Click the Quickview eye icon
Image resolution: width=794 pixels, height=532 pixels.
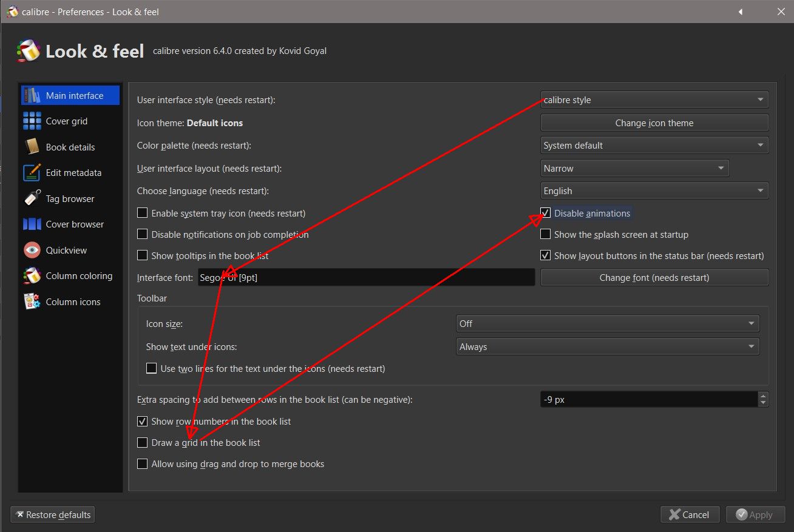coord(32,250)
